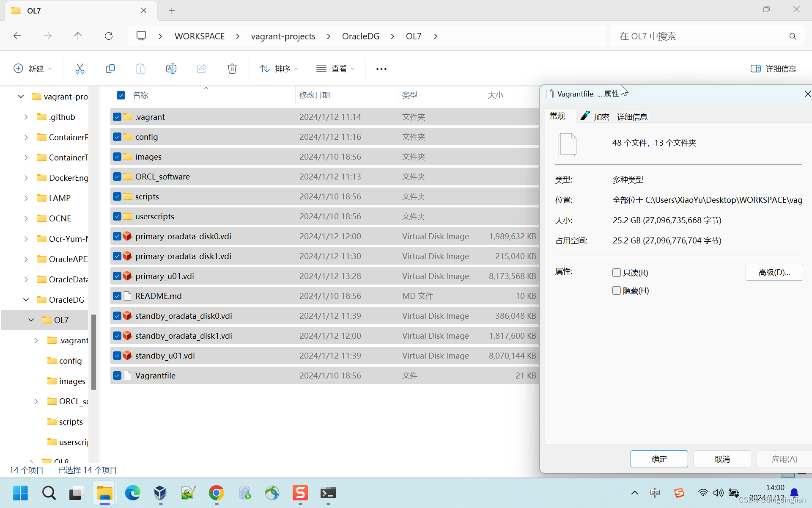Show hidden tray icons chevron

[x=635, y=493]
